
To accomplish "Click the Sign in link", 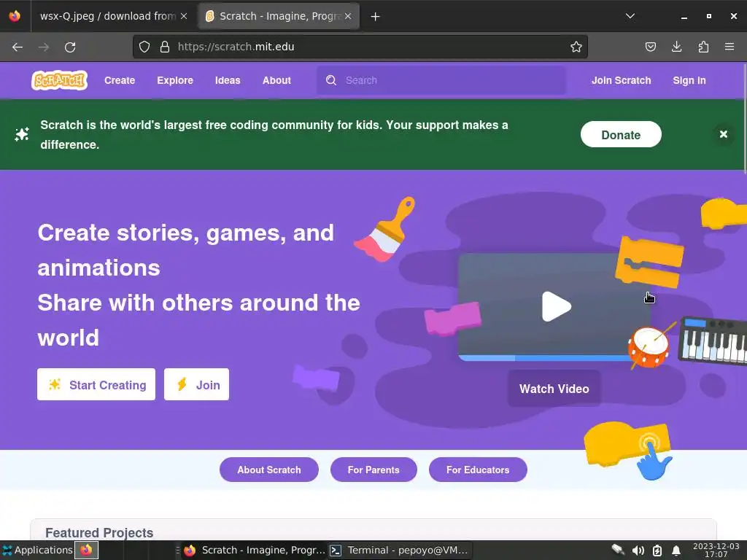I will coord(689,80).
